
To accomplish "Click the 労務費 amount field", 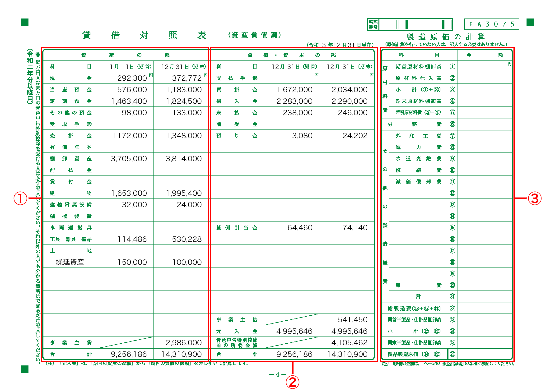I will click(485, 125).
